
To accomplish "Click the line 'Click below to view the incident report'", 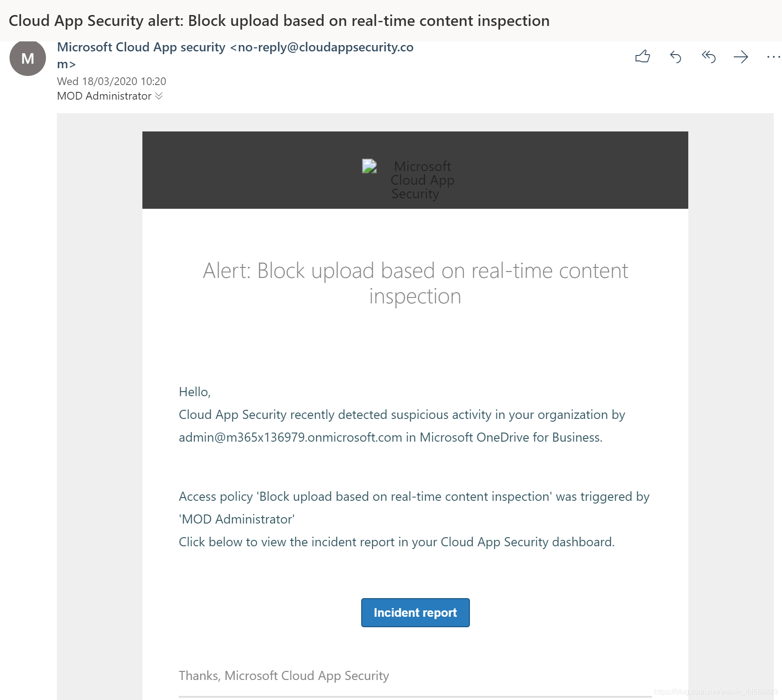I will (x=397, y=542).
